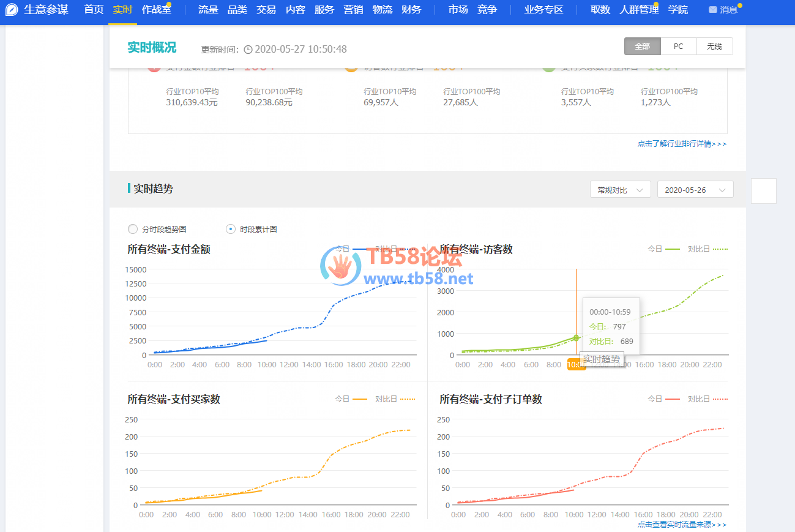Click 点击了解行业排行详情 link
Image resolution: width=795 pixels, height=532 pixels.
pyautogui.click(x=682, y=144)
